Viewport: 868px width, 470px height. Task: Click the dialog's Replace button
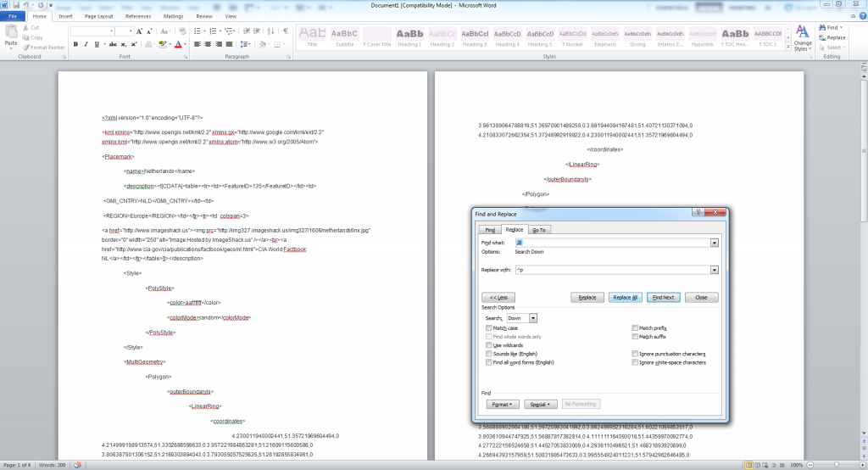(587, 298)
